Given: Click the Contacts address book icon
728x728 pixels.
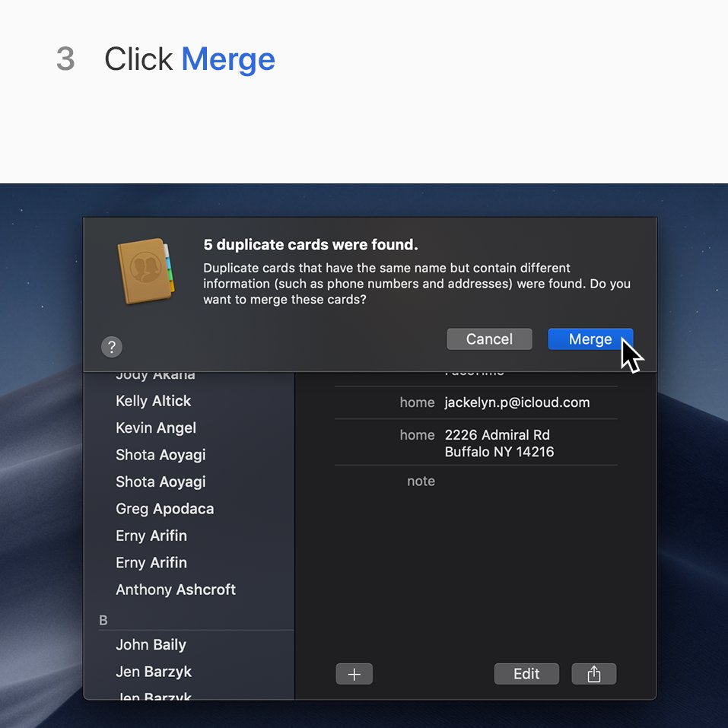Looking at the screenshot, I should point(146,271).
